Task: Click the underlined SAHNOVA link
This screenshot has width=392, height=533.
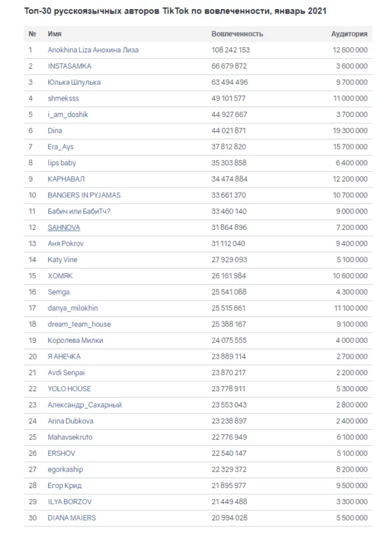Action: 63,227
